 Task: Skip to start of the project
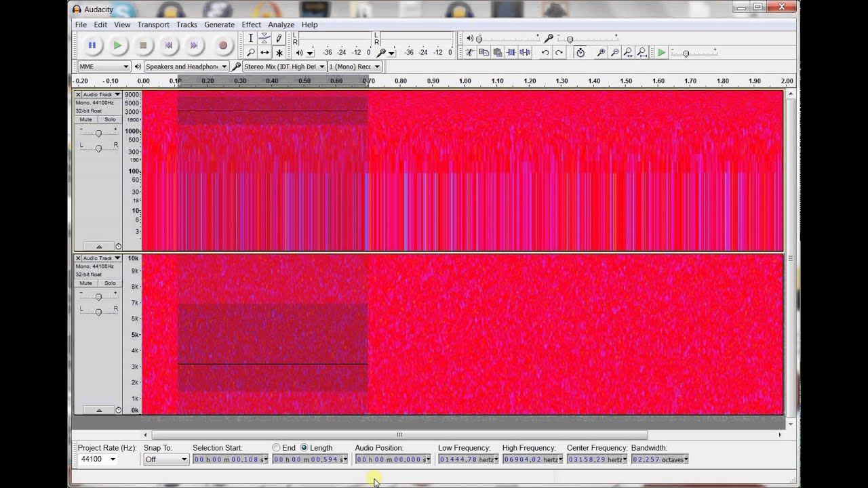pyautogui.click(x=169, y=45)
